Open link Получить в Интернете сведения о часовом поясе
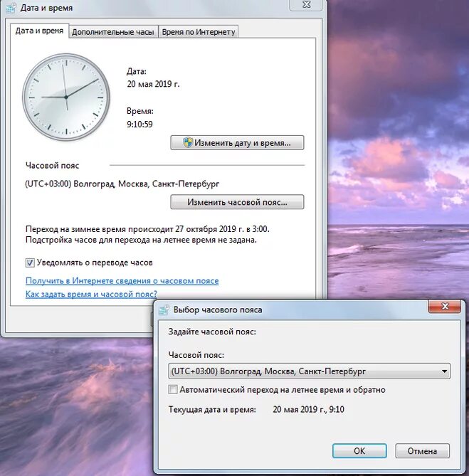Image resolution: width=469 pixels, height=476 pixels. point(122,281)
